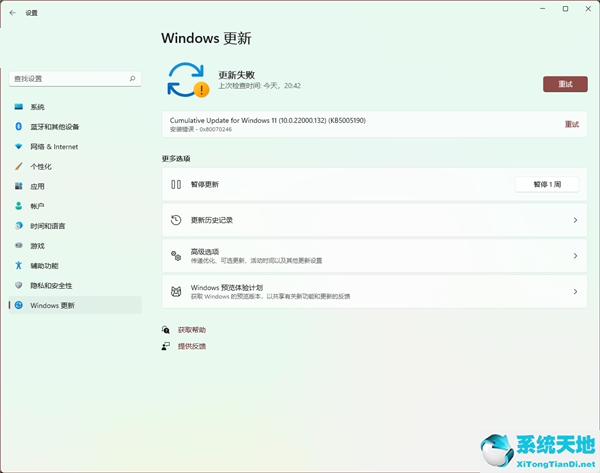Image resolution: width=600 pixels, height=473 pixels.
Task: Click the Windows Insider cat icon
Action: [176, 292]
